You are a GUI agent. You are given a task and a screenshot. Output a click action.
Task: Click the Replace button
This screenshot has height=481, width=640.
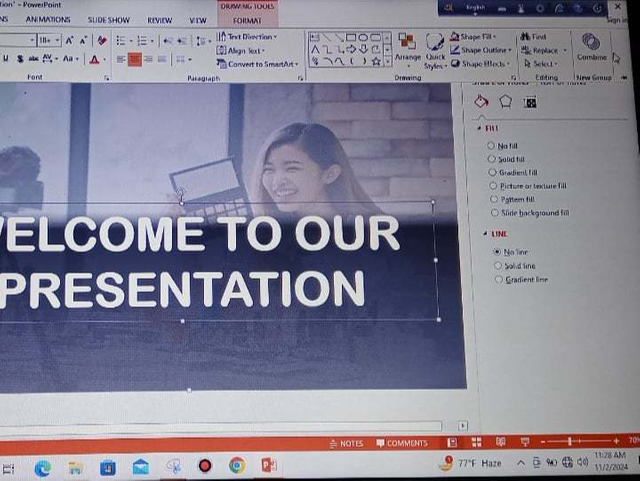544,50
